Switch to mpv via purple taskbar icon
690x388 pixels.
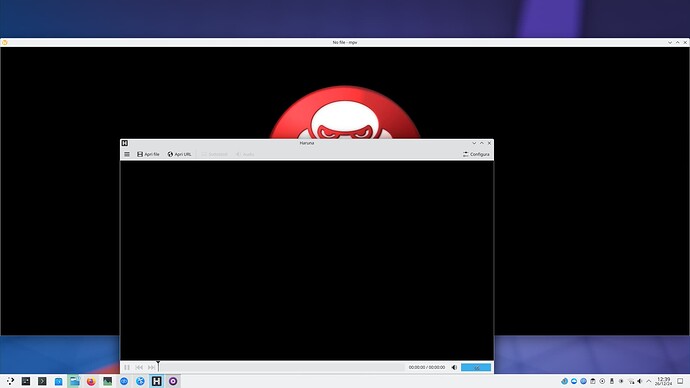173,381
